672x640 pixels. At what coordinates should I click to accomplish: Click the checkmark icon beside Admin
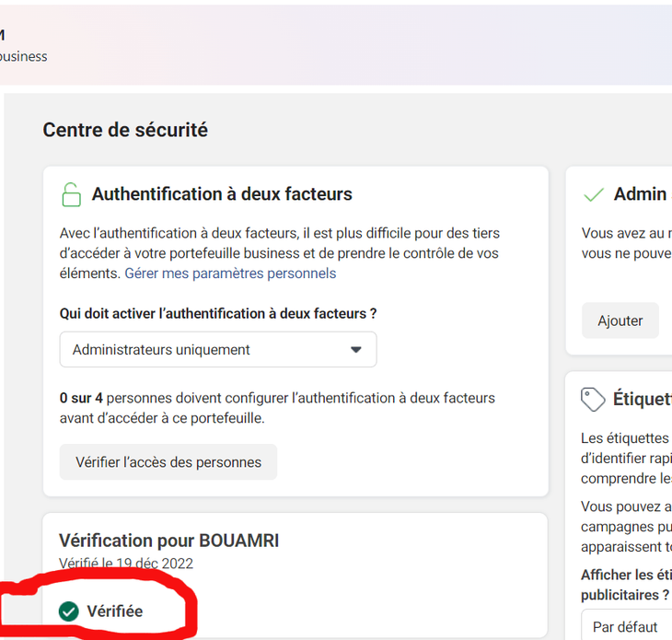(595, 194)
